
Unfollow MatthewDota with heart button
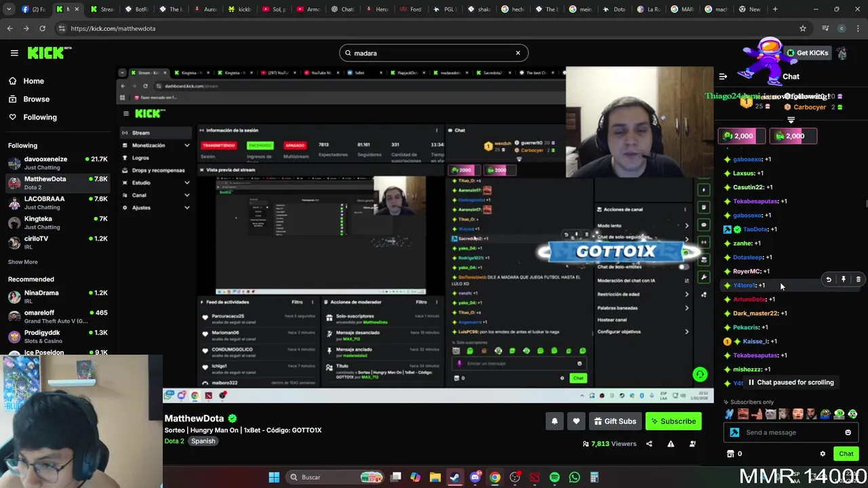[576, 422]
